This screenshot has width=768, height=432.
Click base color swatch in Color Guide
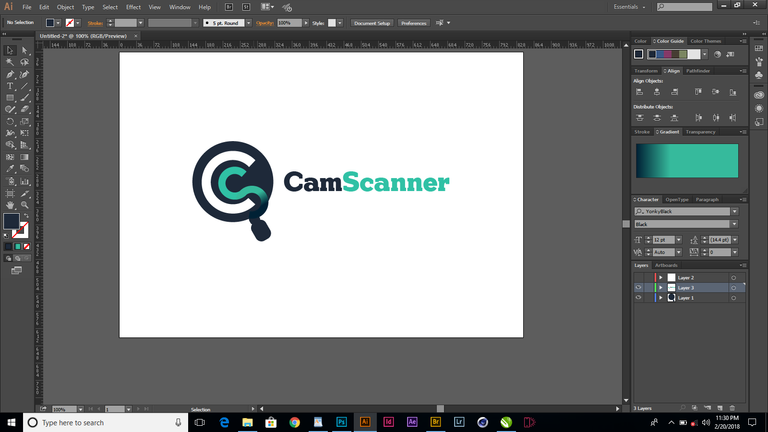coord(638,54)
